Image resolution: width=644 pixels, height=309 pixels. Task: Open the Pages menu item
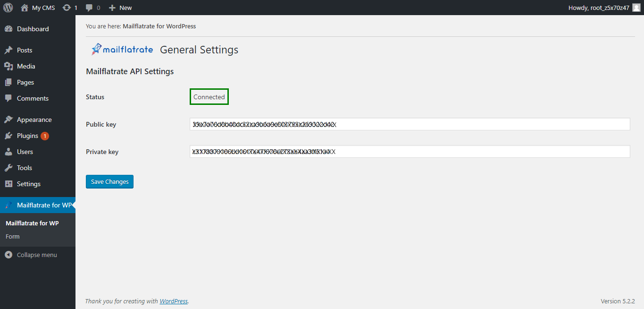25,82
